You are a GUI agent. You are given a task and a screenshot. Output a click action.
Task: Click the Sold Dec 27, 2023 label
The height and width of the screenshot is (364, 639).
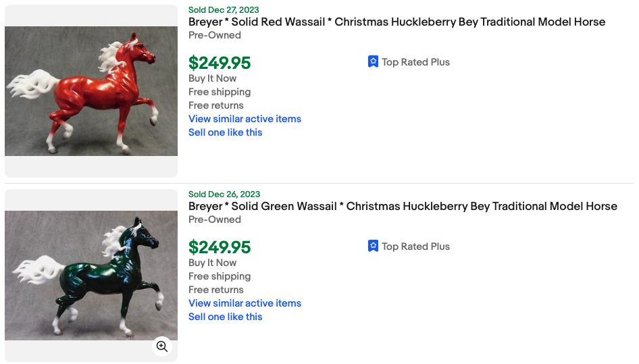point(224,10)
